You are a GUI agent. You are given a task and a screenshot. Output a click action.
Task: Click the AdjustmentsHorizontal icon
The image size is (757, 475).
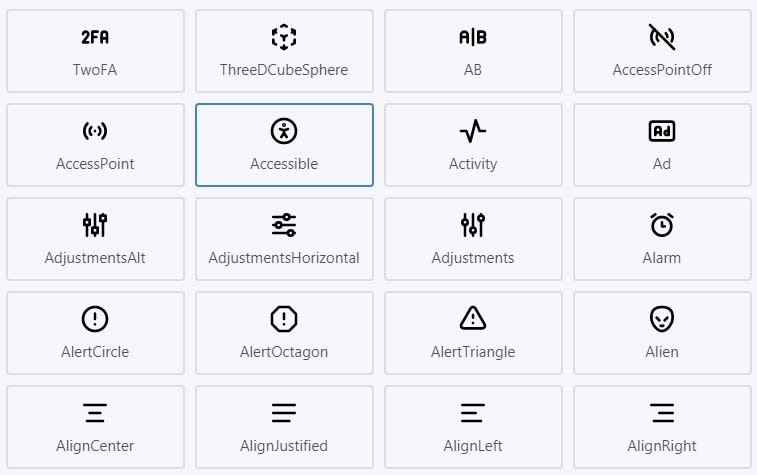click(284, 225)
